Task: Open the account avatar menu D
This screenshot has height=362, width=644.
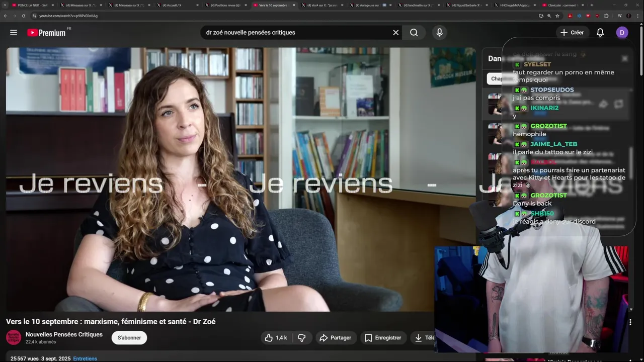Action: click(622, 33)
